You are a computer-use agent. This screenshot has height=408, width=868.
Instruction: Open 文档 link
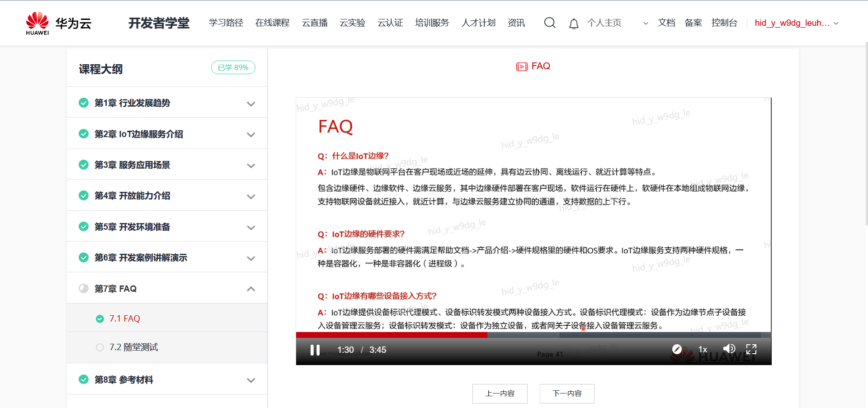tap(666, 23)
